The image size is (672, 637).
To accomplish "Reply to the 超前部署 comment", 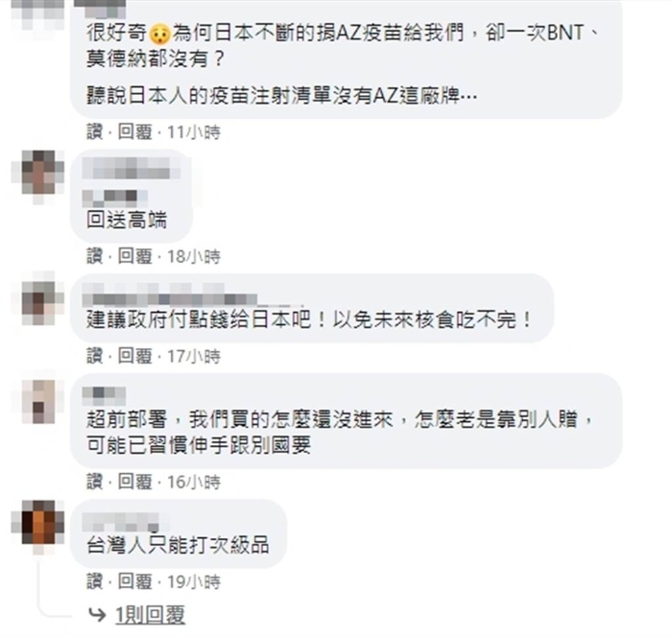I will click(x=135, y=482).
